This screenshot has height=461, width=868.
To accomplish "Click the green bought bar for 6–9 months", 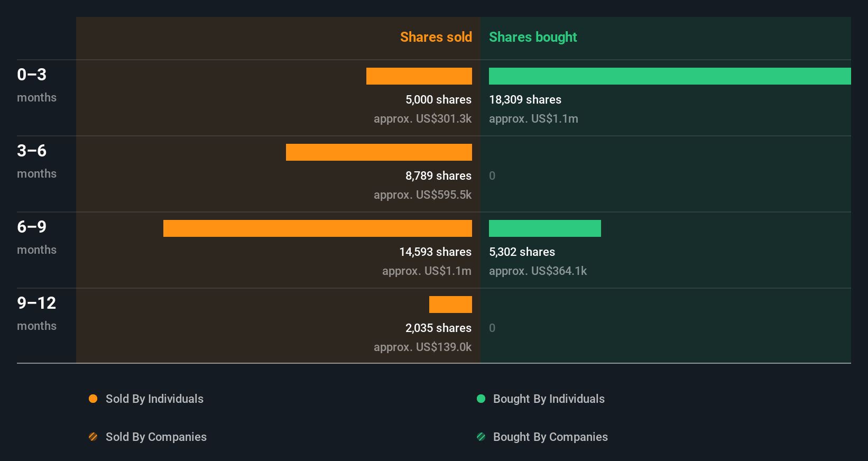I will click(545, 228).
